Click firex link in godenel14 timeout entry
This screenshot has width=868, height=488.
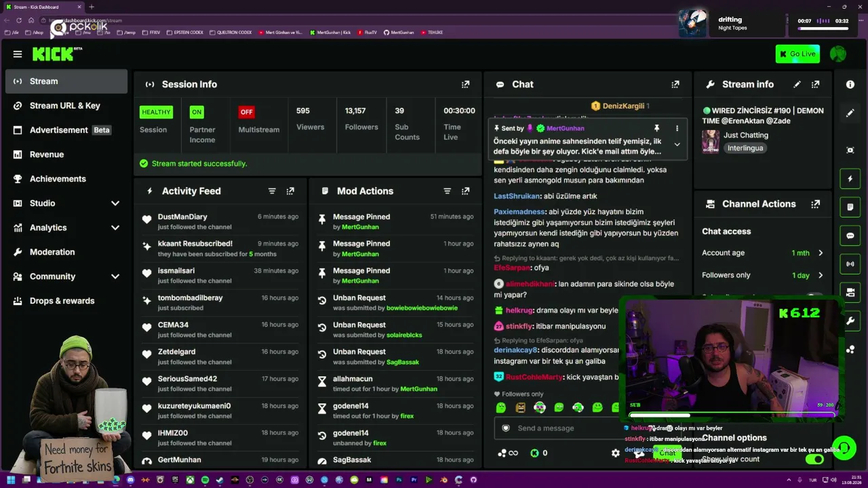407,416
